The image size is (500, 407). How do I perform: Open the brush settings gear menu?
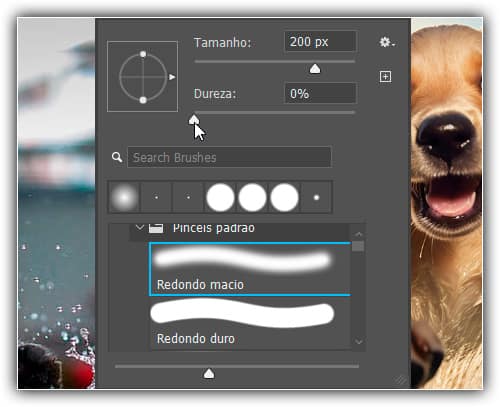387,42
